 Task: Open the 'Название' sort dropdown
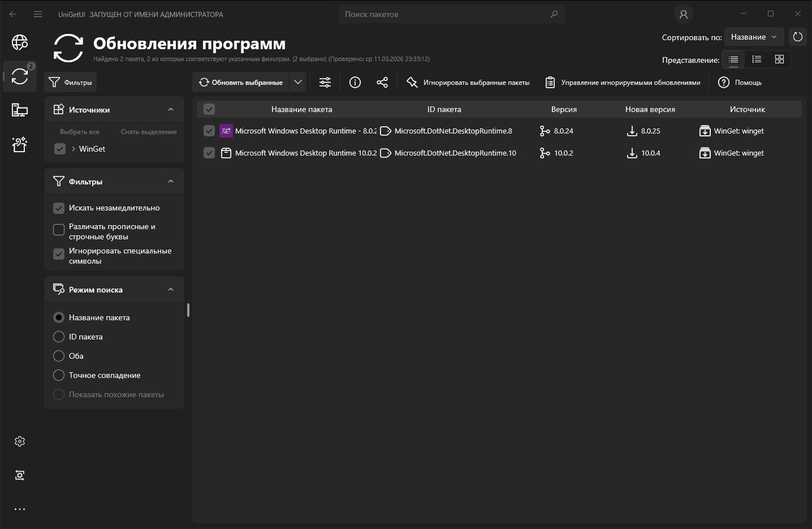click(x=754, y=37)
